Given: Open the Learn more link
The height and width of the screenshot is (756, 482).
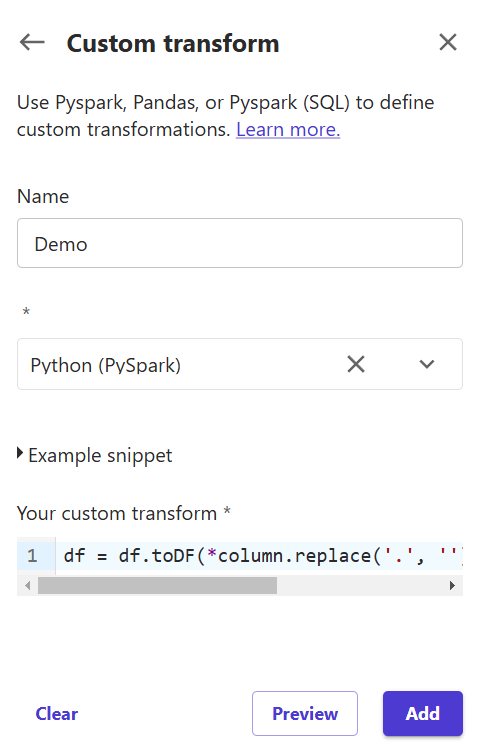Looking at the screenshot, I should (288, 130).
